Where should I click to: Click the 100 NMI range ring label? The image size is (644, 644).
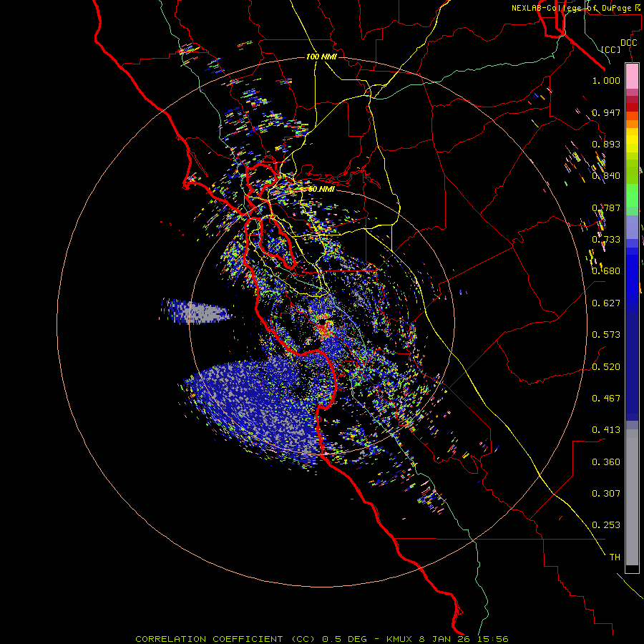[321, 57]
